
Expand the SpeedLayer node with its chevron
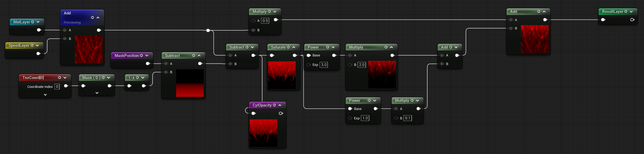pos(37,45)
